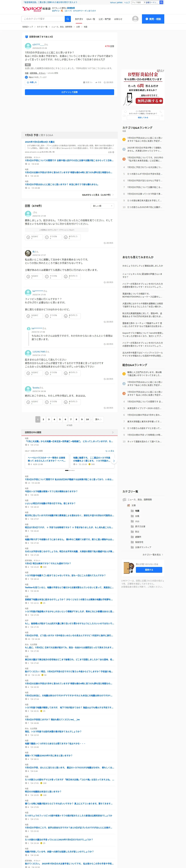Click the 避難所 folder icon
Viewport: 186px width, 868px height.
coord(132,537)
